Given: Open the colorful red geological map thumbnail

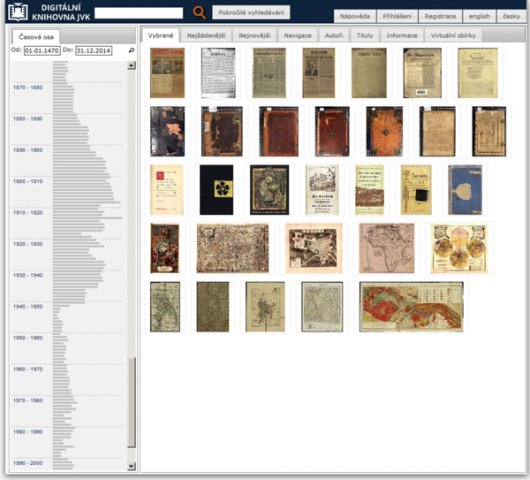Looking at the screenshot, I should pyautogui.click(x=411, y=307).
